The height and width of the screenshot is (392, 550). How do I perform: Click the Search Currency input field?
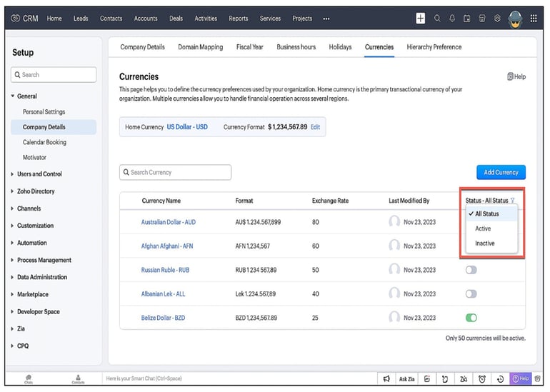point(176,172)
